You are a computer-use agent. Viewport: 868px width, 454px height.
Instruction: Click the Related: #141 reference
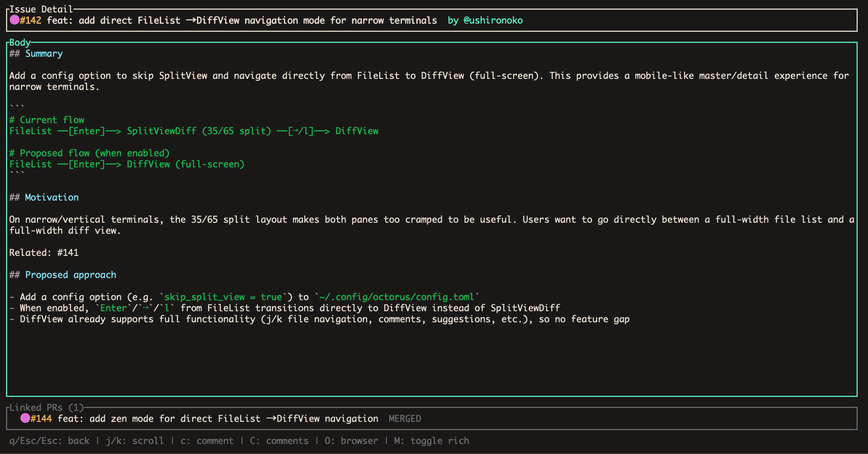[x=44, y=253]
